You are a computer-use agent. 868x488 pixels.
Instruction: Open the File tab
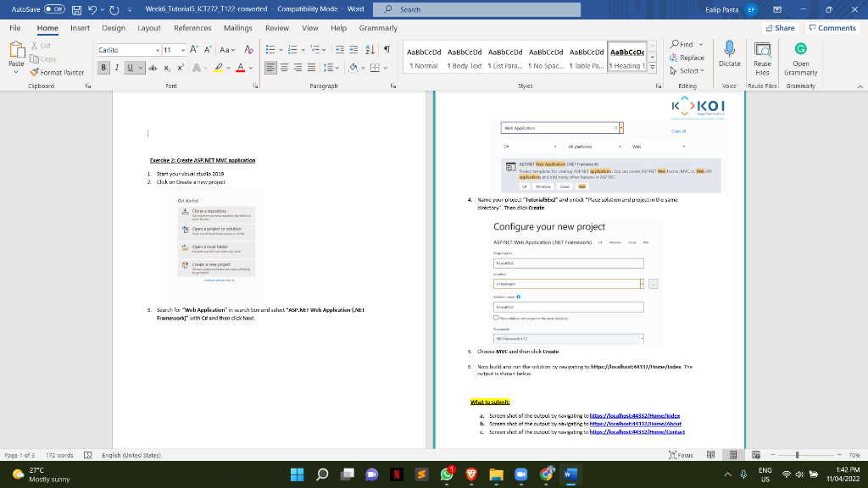tap(15, 28)
